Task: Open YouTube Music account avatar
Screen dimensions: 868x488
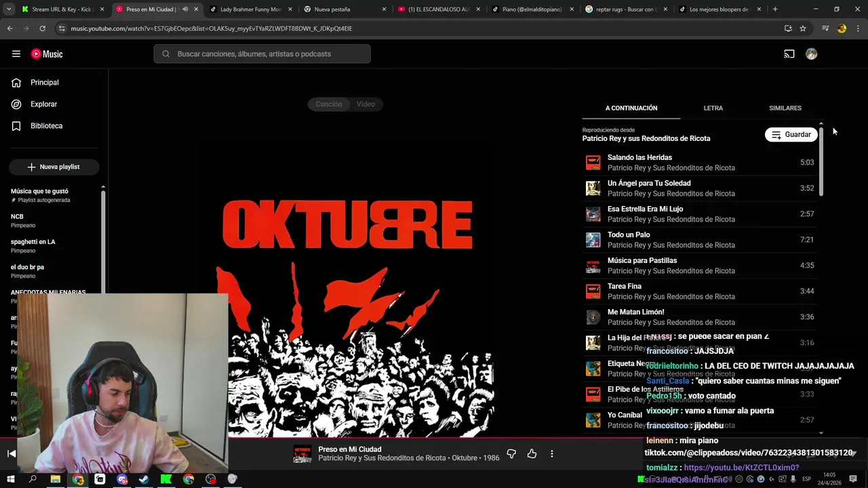Action: click(x=812, y=54)
